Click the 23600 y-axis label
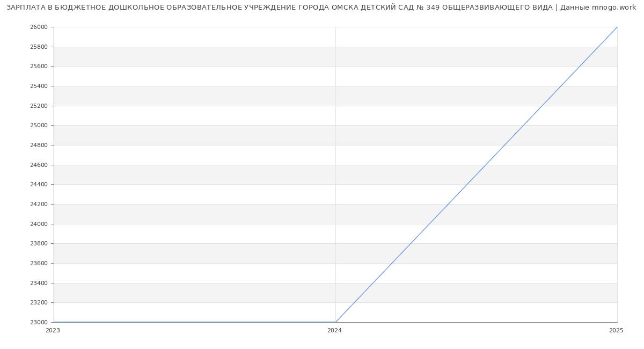 point(39,264)
